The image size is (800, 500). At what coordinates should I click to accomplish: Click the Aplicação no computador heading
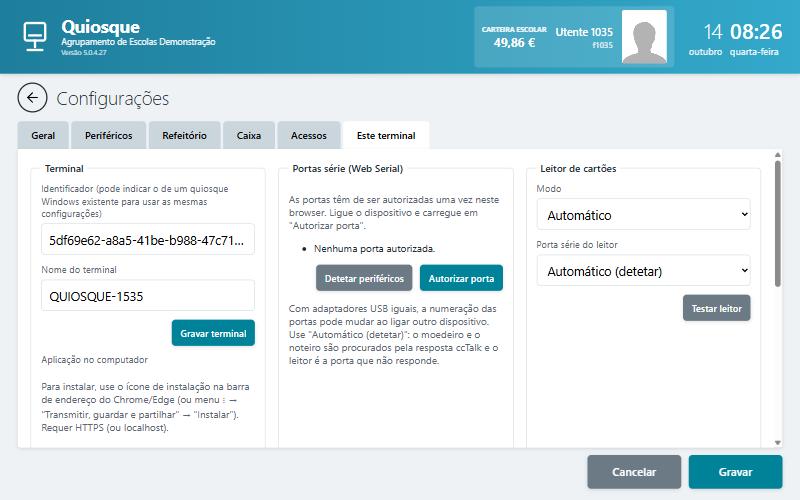[x=94, y=360]
